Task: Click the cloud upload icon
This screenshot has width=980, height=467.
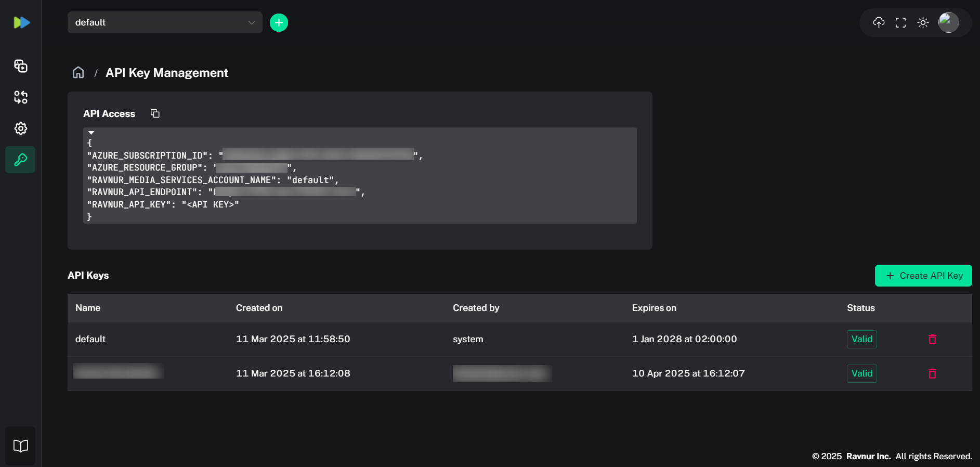Action: point(879,22)
